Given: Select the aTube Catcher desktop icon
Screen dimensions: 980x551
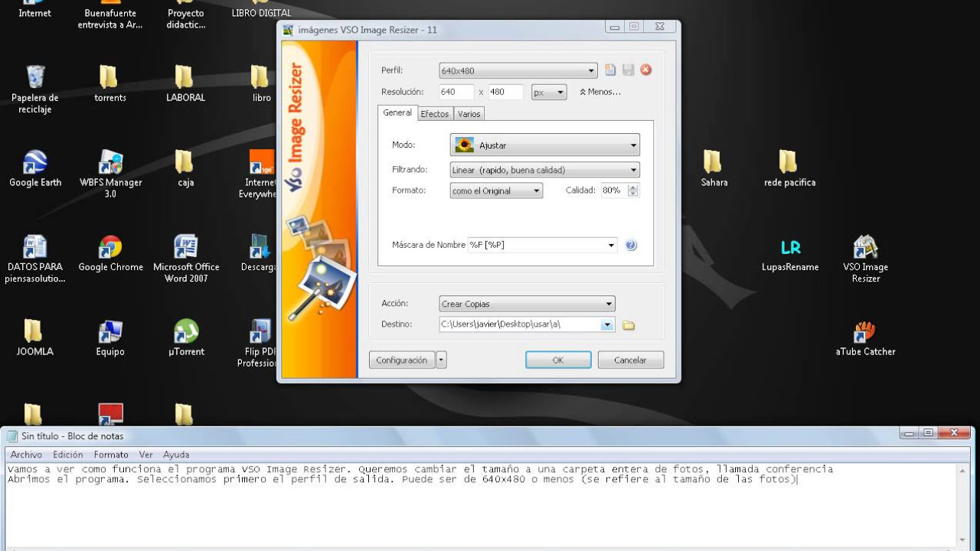Looking at the screenshot, I should coord(865,338).
